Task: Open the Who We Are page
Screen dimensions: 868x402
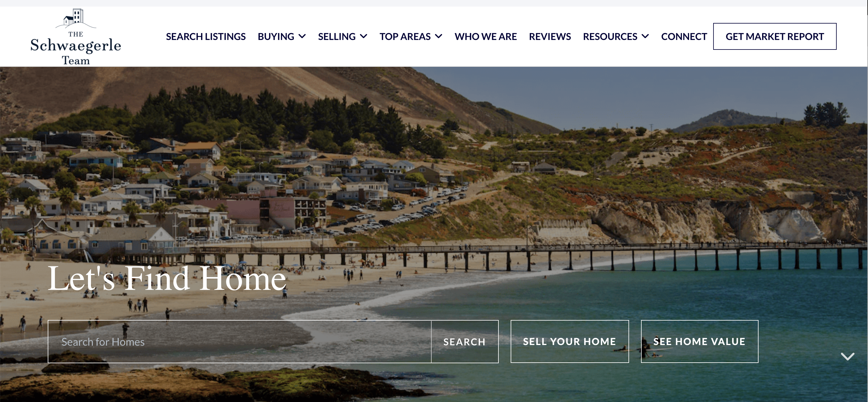Action: (x=486, y=36)
